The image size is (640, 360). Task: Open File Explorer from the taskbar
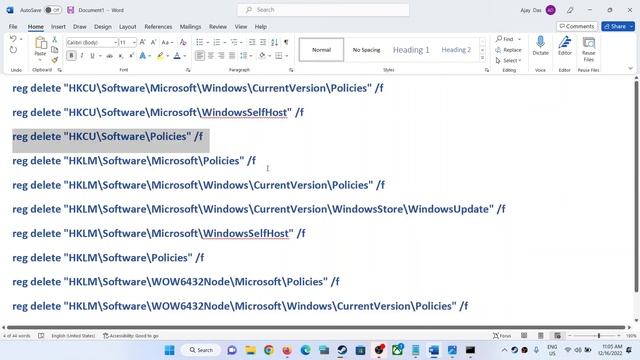250,350
